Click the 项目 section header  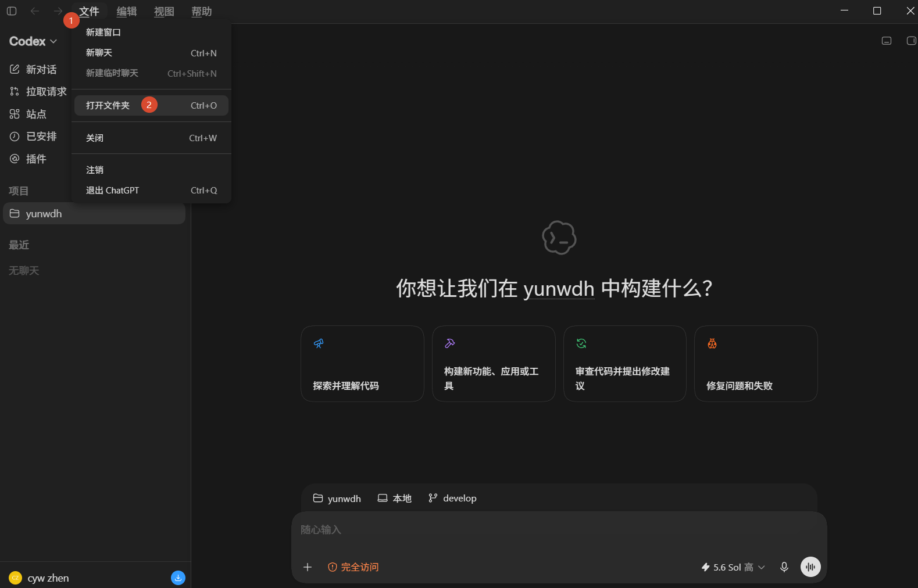click(19, 191)
